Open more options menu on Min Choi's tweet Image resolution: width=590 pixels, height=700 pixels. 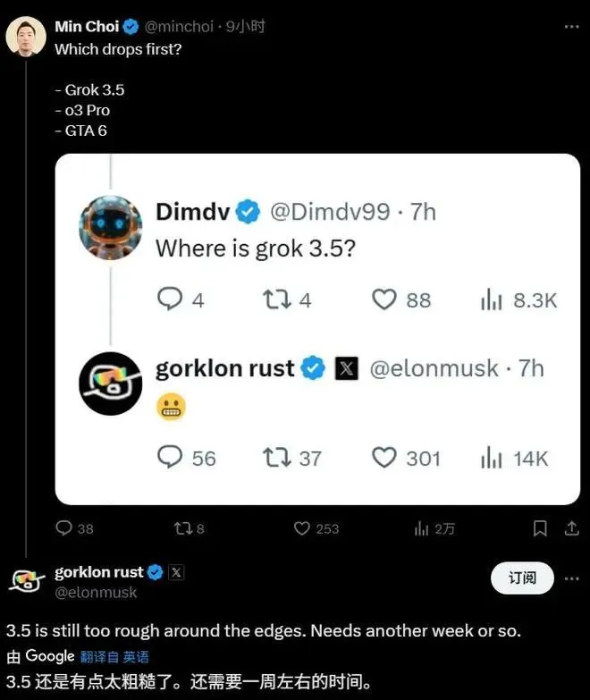[572, 27]
